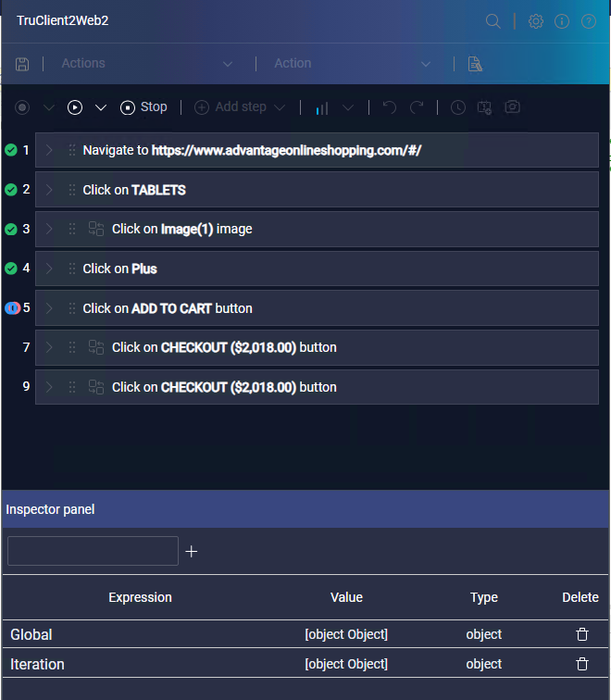Click the search magnifier icon
The height and width of the screenshot is (700, 611).
(493, 21)
